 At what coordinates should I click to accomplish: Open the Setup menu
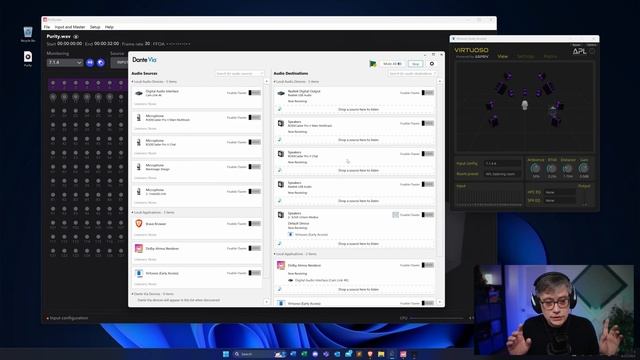pyautogui.click(x=95, y=27)
